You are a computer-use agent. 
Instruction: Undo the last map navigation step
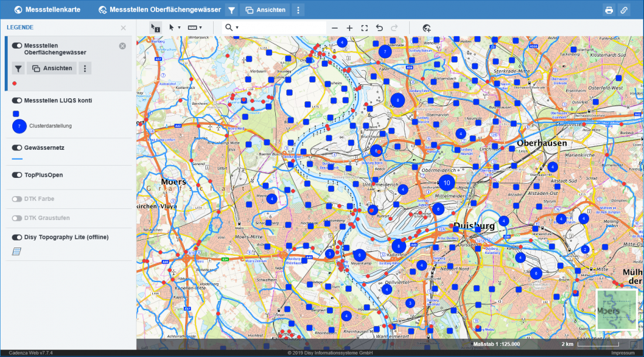point(379,28)
